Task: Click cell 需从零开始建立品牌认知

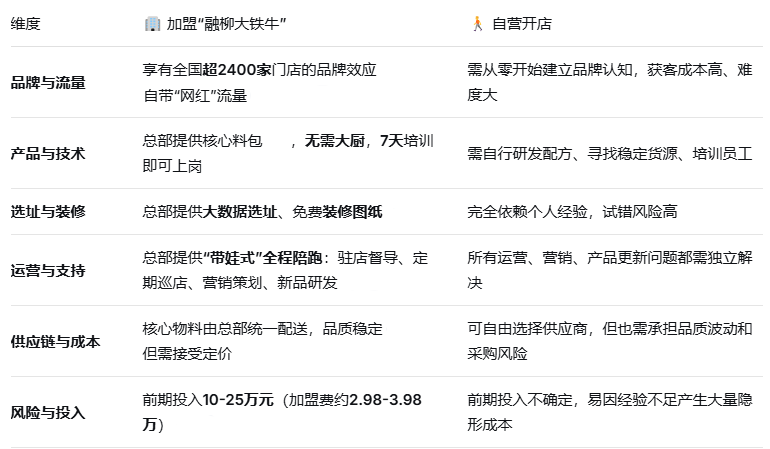Action: (610, 82)
